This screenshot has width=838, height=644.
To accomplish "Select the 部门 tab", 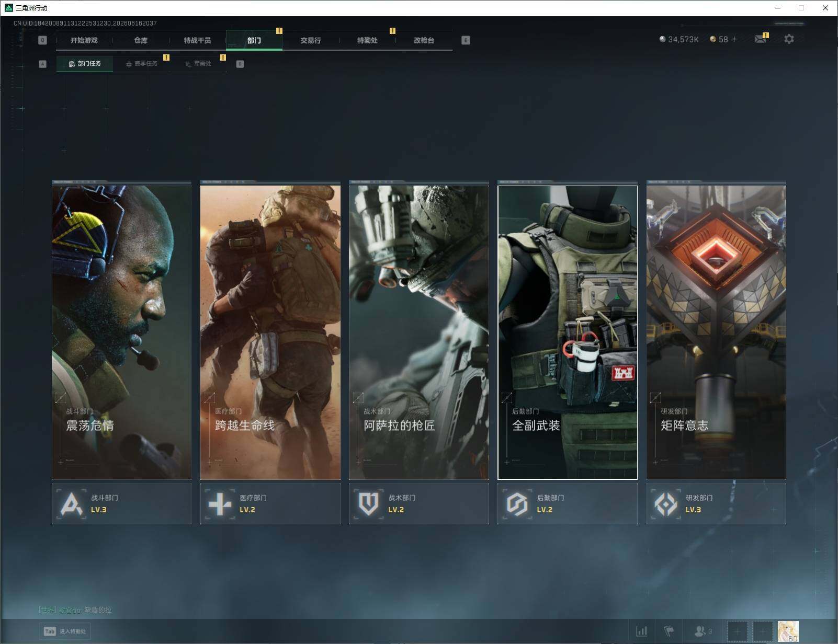I will click(x=254, y=40).
